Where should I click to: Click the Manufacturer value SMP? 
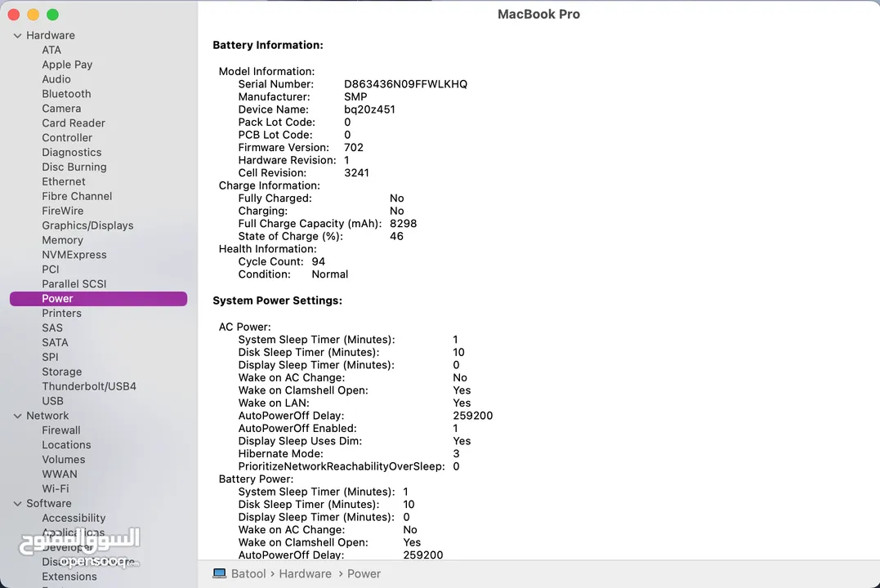355,96
